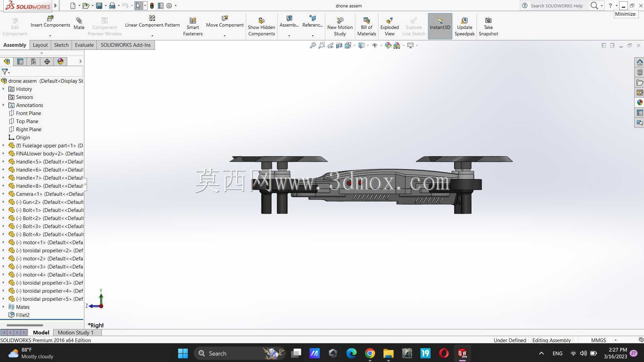Open File Explorer from taskbar
Viewport: 644px width, 362px height.
coord(388,353)
